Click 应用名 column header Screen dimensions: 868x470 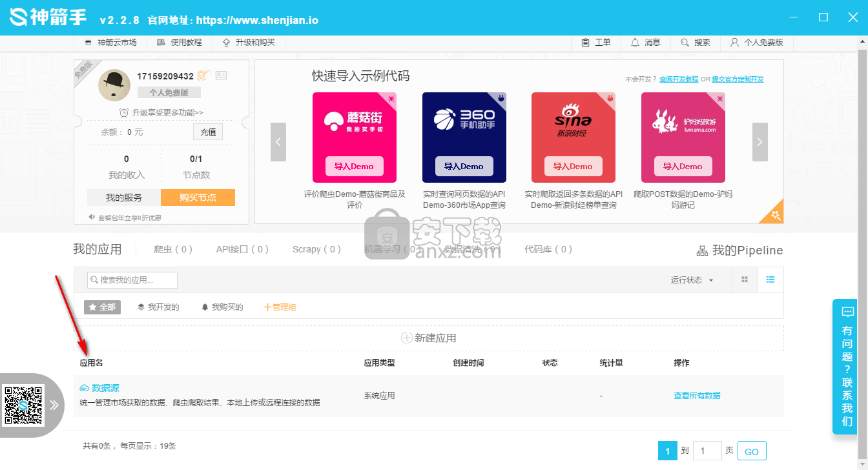pos(91,363)
